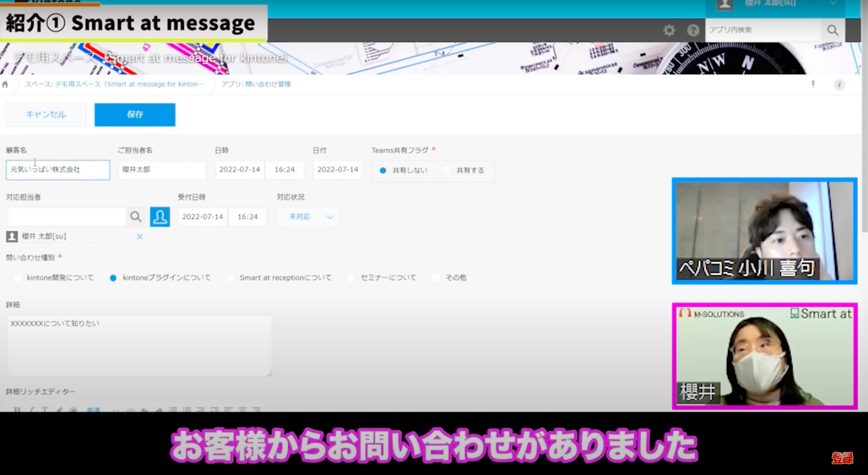Choose kintone開発について inquiry type
Screen dimensions: 868x475
pyautogui.click(x=17, y=278)
